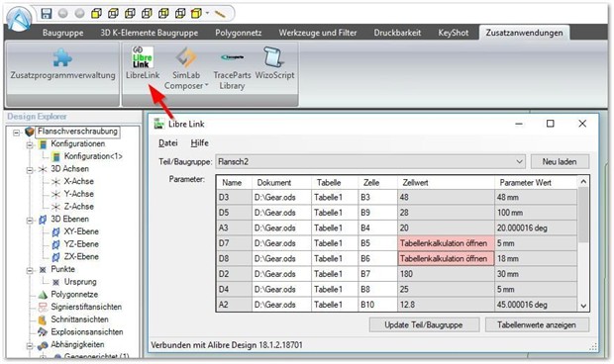Launch the LibreLink add-on
This screenshot has width=614, height=364.
pyautogui.click(x=143, y=63)
